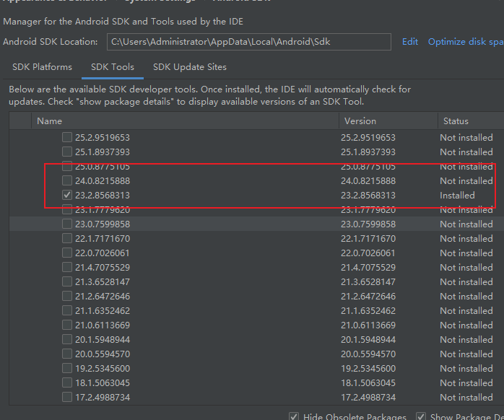Uncheck the installed 23.2.8568313 checkbox

(67, 195)
